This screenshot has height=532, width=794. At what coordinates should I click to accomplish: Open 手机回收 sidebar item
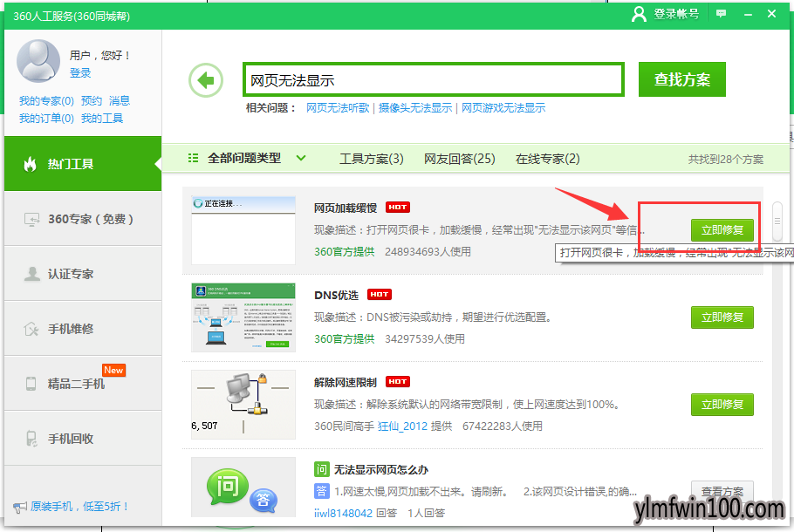point(83,439)
